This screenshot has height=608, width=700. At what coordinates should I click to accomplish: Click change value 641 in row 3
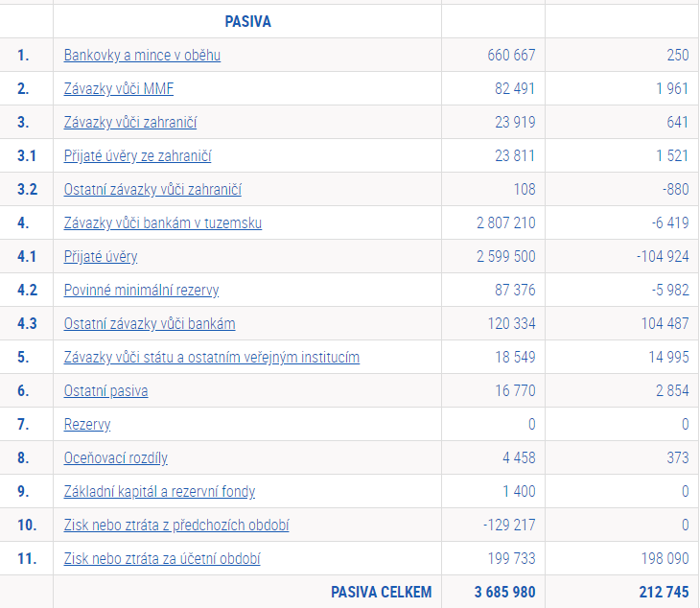[678, 123]
